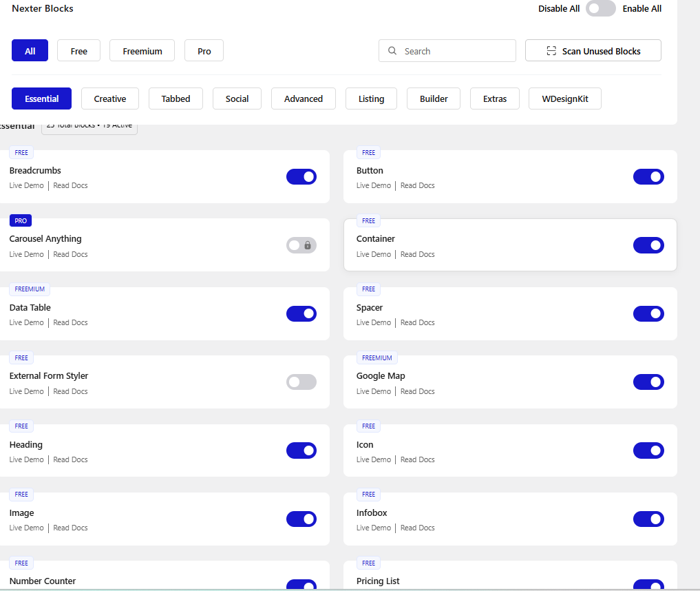
Task: Disable the Breadcrumbs block
Action: [301, 176]
